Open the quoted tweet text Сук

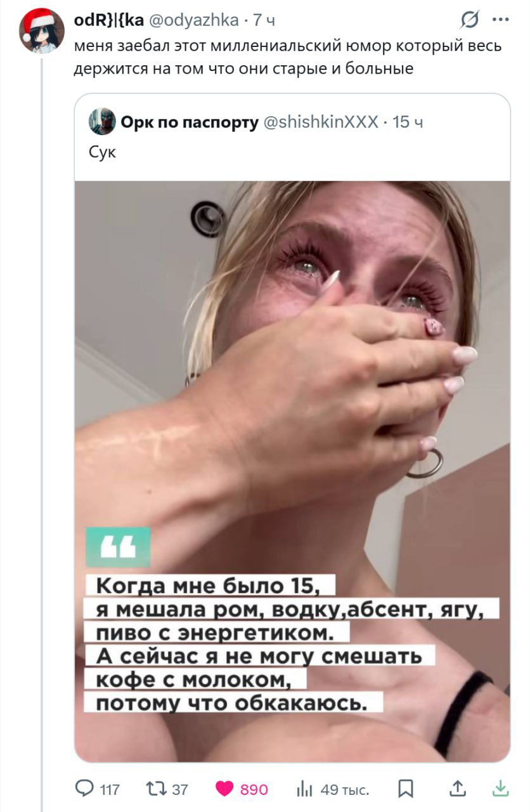[102, 152]
